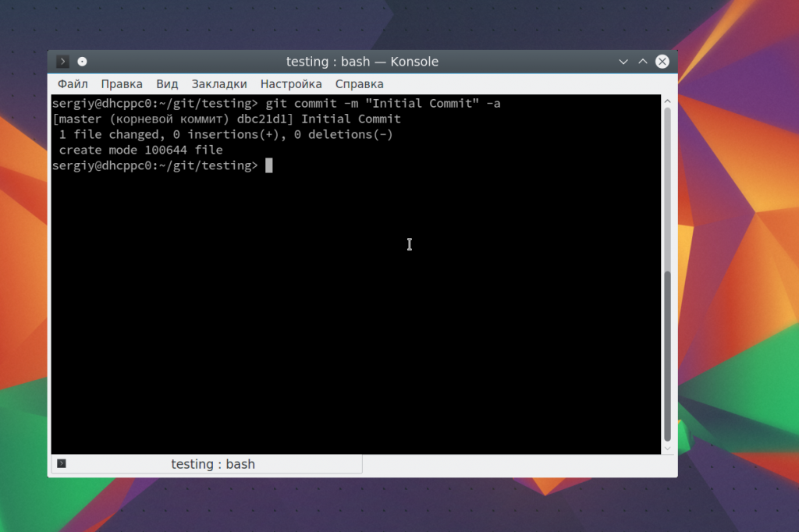Open the Закладки menu
799x532 pixels.
(219, 84)
